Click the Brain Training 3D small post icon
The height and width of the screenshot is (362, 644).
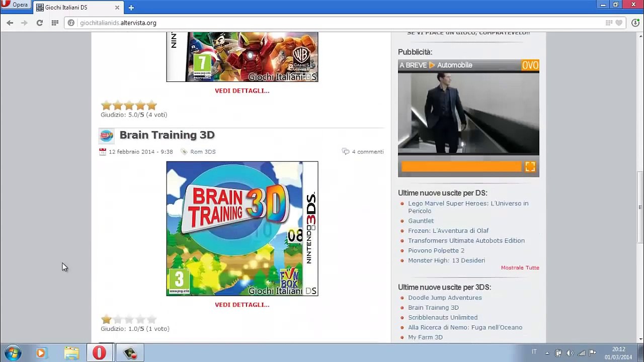pos(106,136)
